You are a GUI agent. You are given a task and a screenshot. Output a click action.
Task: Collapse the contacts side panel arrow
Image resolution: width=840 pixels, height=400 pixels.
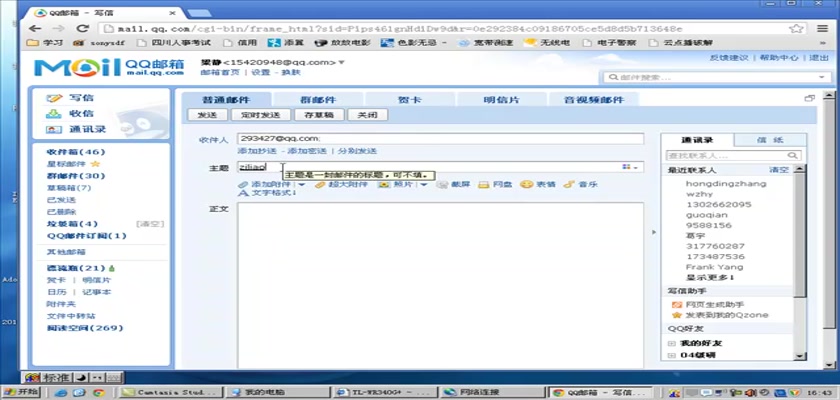coord(653,232)
